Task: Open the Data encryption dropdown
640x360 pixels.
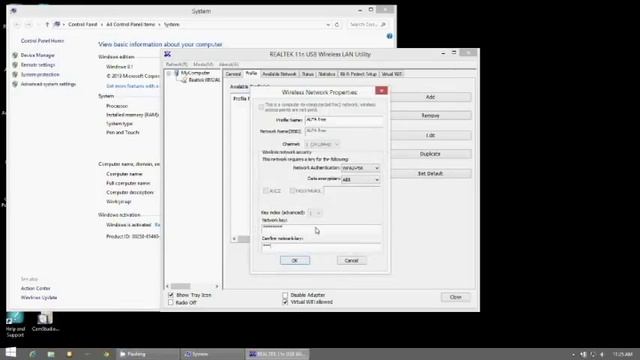Action: coord(360,179)
